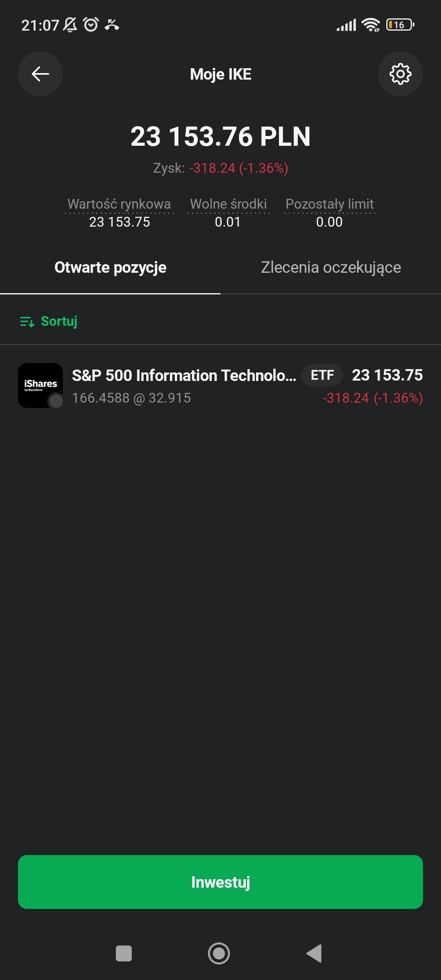The width and height of the screenshot is (441, 980).
Task: Show Pozostały limit label explanation
Action: [x=330, y=204]
